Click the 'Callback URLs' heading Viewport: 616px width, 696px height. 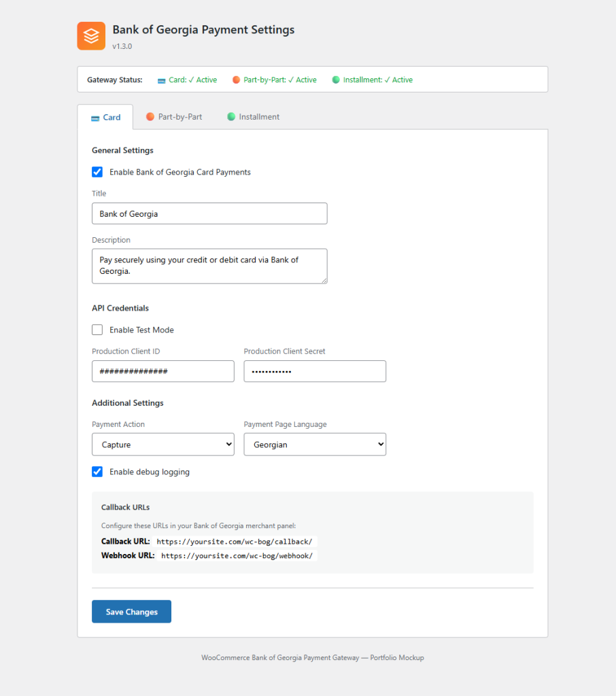tap(125, 507)
